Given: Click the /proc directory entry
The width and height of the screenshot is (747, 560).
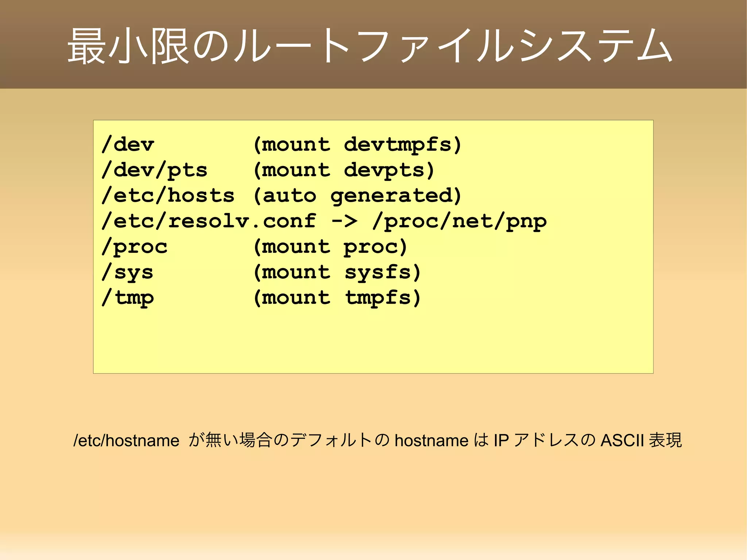Looking at the screenshot, I should [135, 247].
